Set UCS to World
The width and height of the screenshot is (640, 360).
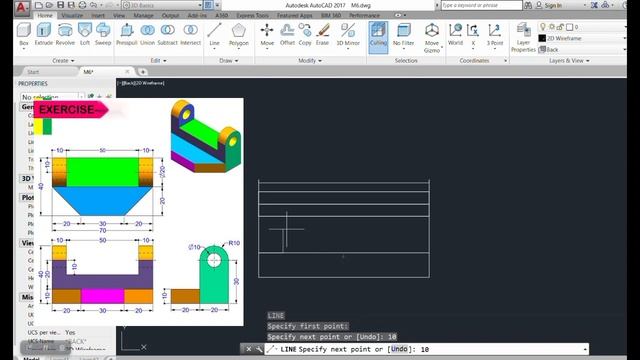coord(455,34)
